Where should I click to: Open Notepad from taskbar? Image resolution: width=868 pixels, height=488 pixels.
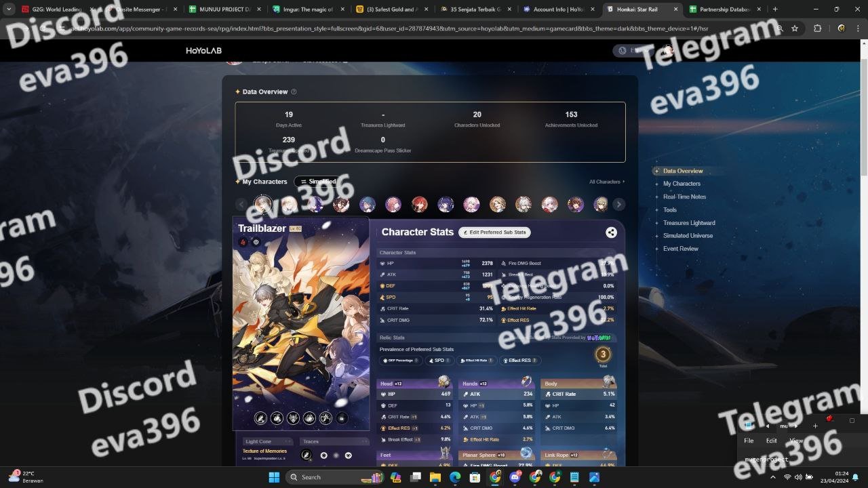pos(574,477)
